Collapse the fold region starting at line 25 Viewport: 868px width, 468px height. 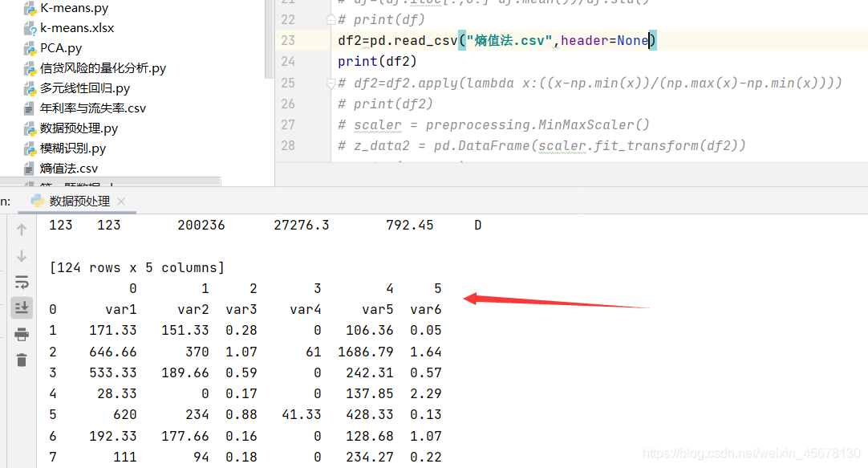[329, 82]
